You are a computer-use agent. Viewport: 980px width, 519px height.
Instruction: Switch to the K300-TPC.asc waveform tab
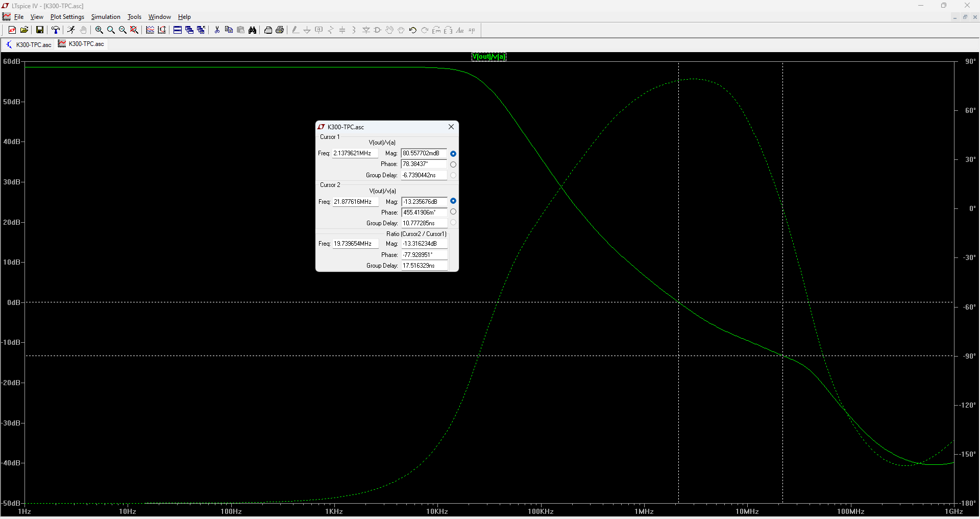pyautogui.click(x=81, y=44)
